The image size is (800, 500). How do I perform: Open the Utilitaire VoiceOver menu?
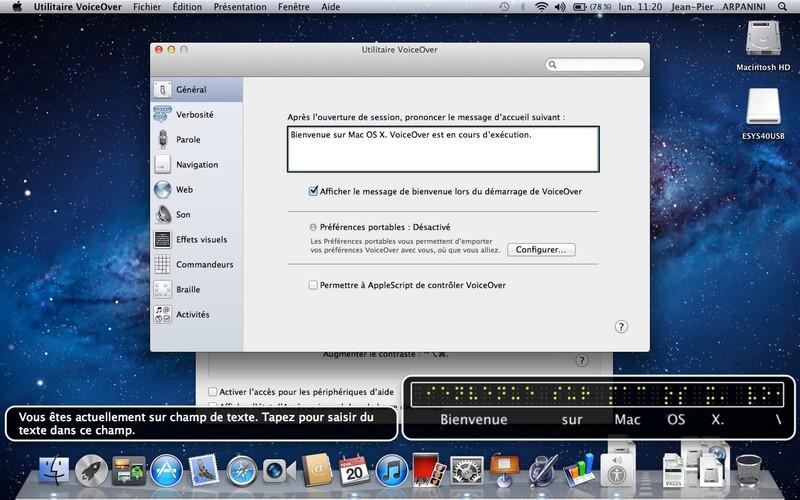(x=78, y=7)
